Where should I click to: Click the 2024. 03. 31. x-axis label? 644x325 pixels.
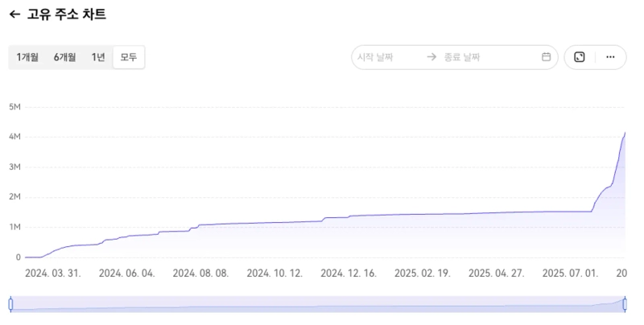[x=52, y=274]
